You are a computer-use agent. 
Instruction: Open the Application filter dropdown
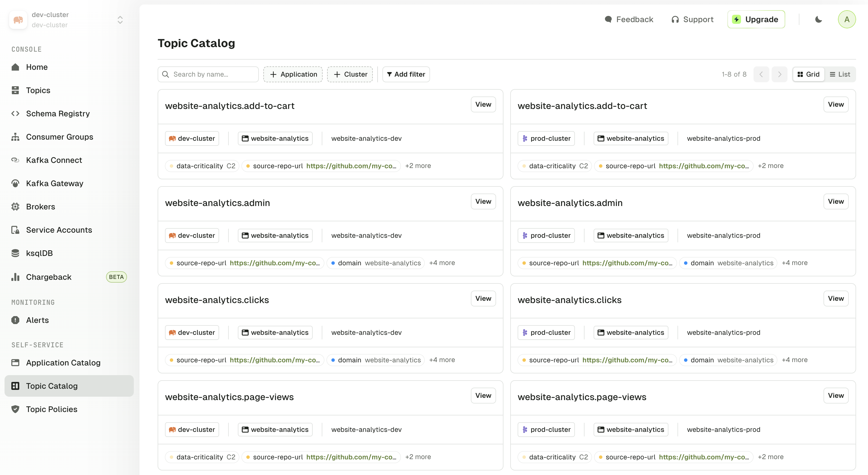[293, 74]
